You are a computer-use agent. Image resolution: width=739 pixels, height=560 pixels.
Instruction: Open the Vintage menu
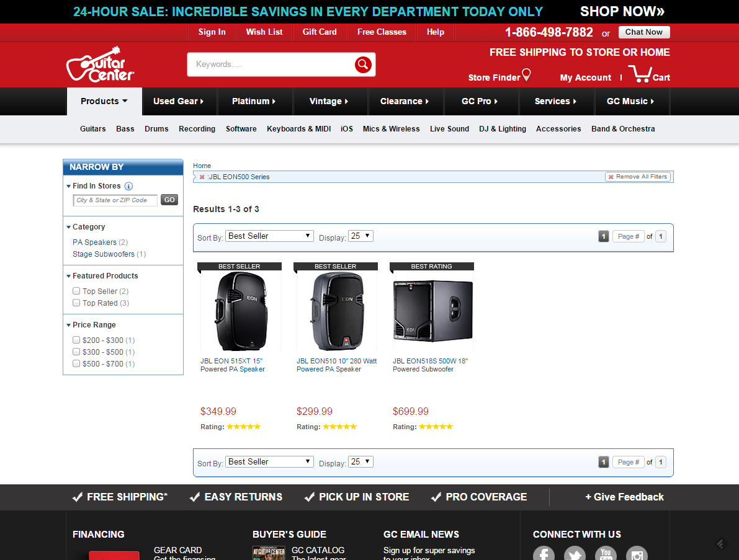(328, 101)
